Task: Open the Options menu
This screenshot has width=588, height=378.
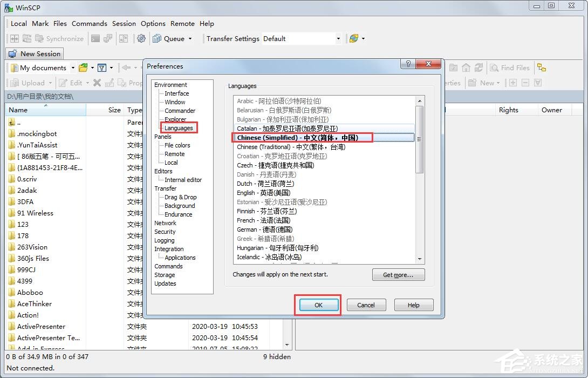Action: coord(153,23)
